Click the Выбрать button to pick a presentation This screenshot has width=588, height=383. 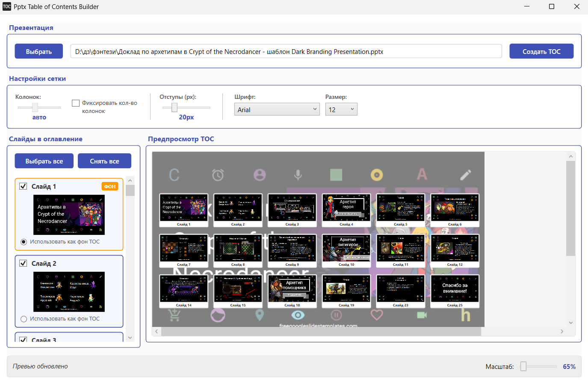coord(39,51)
